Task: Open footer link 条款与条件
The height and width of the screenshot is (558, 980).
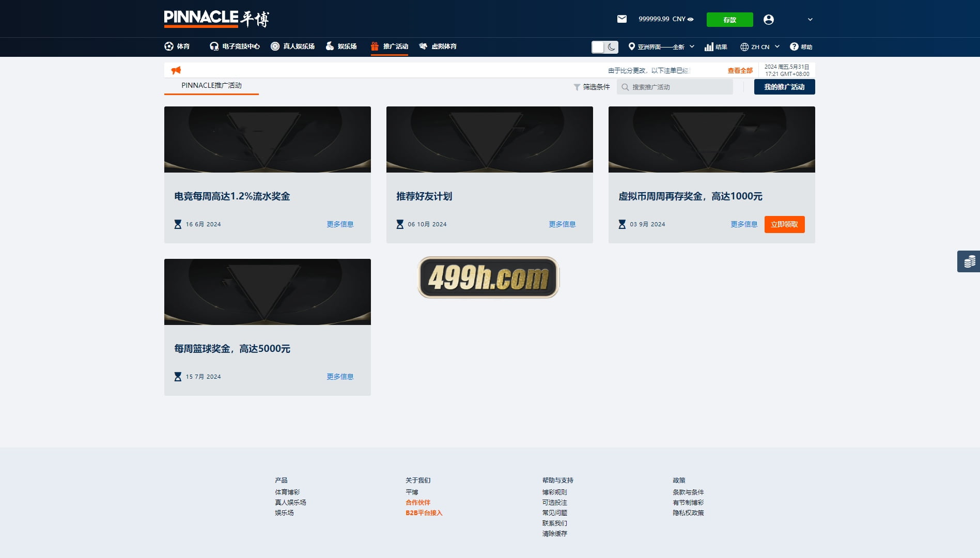Action: click(x=688, y=492)
